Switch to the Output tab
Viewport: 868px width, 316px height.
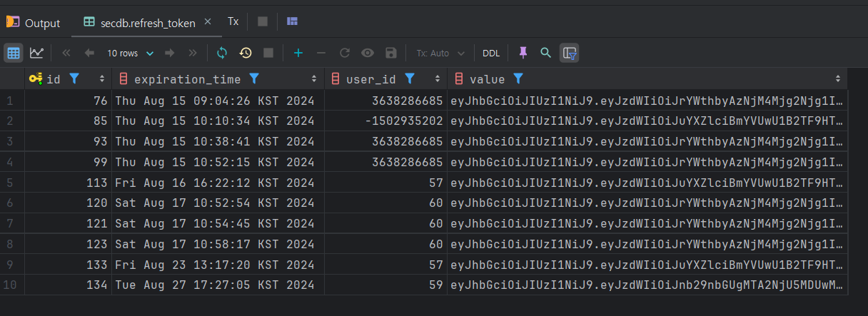pos(34,23)
